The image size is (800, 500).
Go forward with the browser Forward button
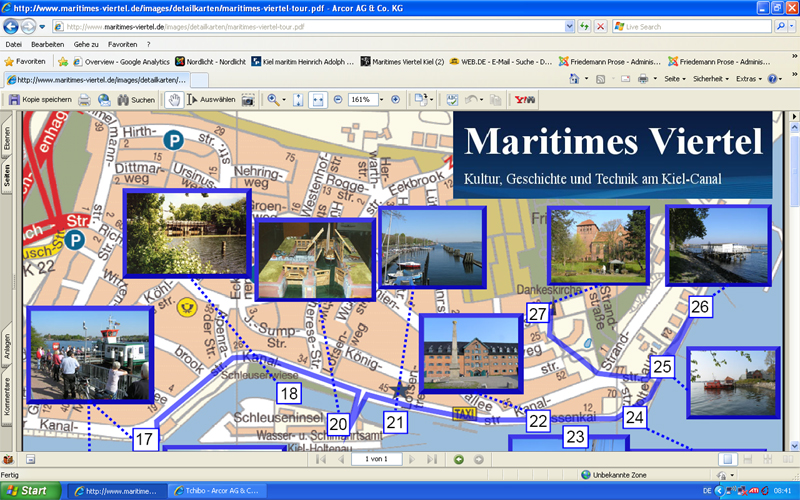coord(28,27)
